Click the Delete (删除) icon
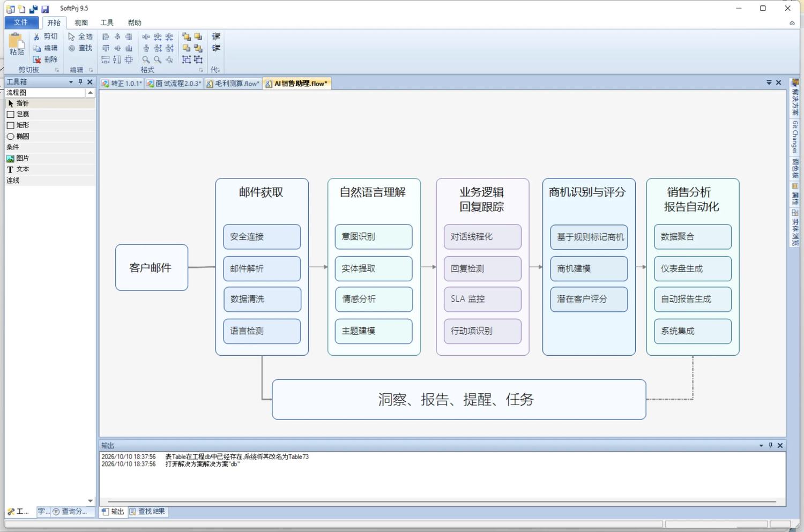Viewport: 804px width, 532px height. coord(36,59)
